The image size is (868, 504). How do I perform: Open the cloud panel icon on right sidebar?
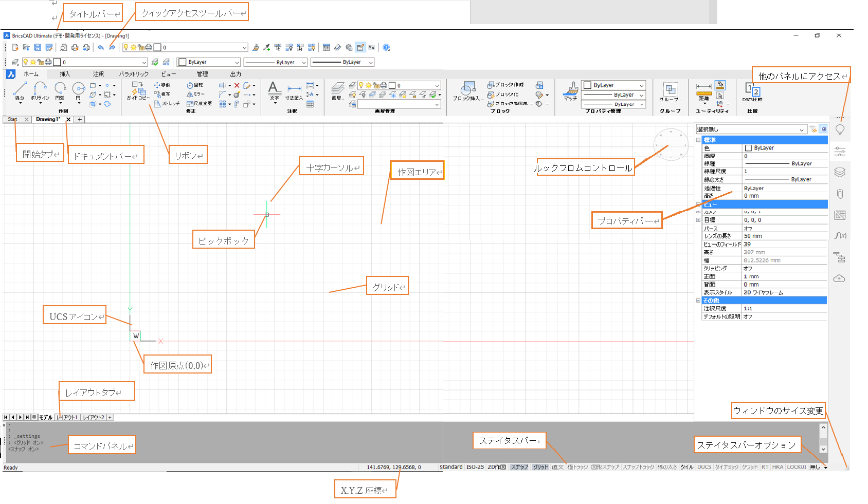(840, 278)
